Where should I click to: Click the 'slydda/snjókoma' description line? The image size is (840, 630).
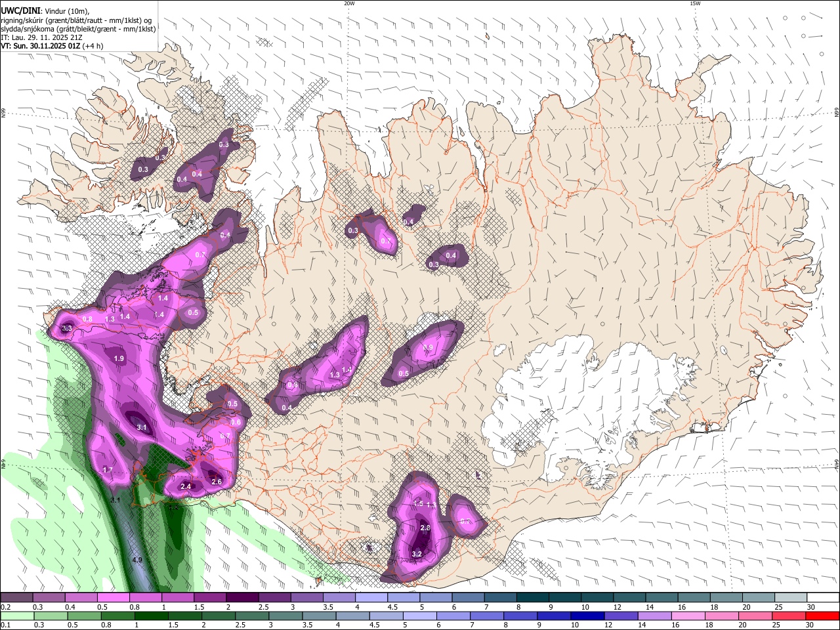pos(78,29)
